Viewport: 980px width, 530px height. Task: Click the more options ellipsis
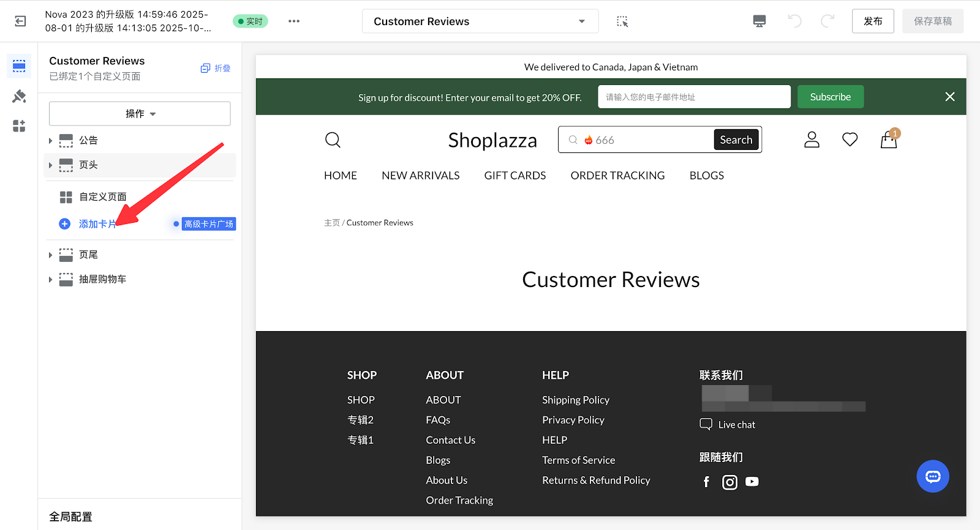(x=294, y=21)
